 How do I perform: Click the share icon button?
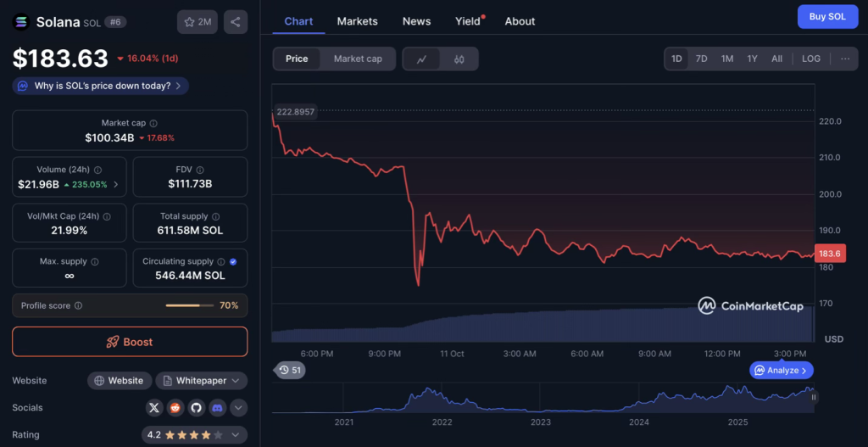[x=236, y=22]
